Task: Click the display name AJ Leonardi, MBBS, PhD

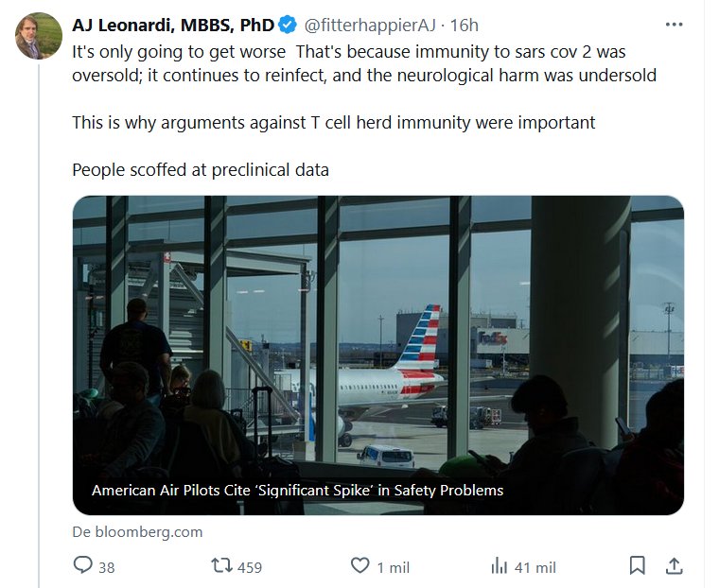Action: click(x=173, y=24)
